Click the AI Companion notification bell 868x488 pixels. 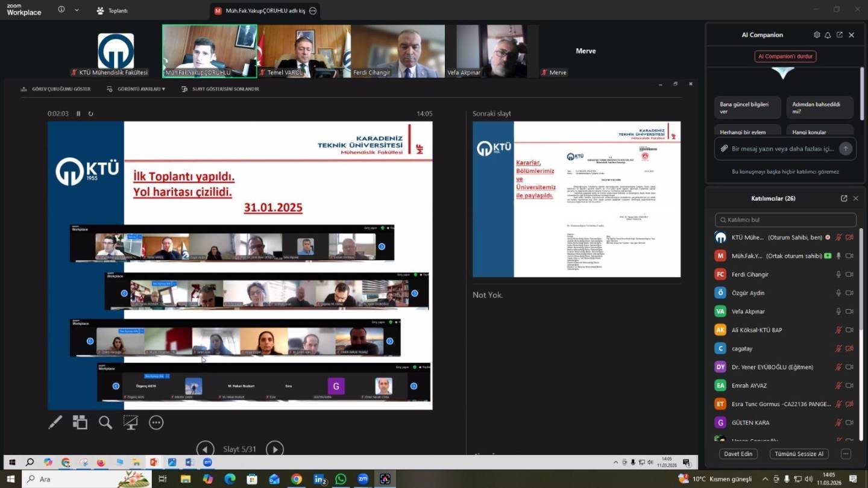(828, 35)
